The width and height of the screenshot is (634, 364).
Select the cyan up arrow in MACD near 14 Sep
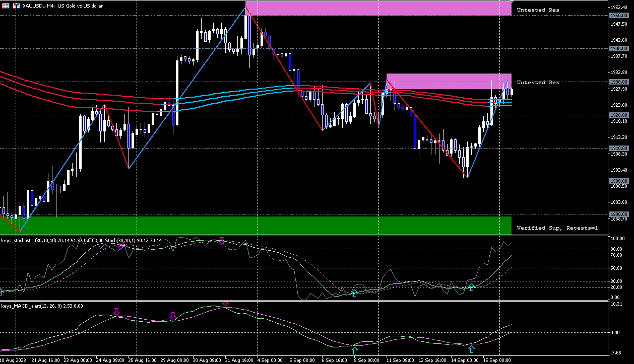click(x=471, y=348)
